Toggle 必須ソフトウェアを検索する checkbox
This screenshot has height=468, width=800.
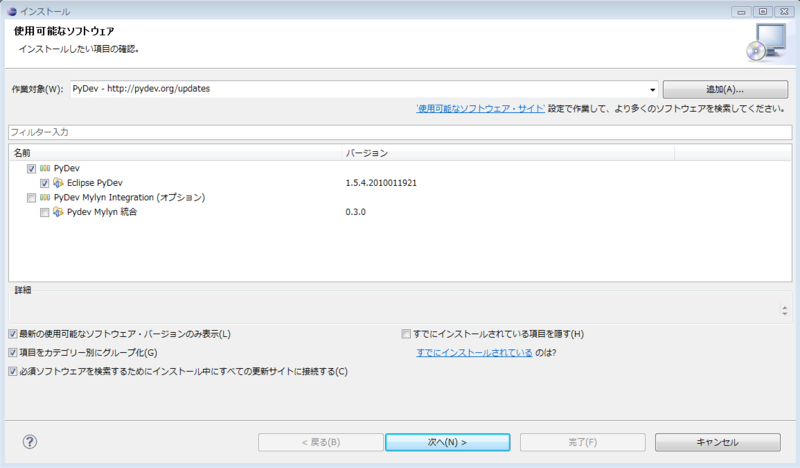13,372
